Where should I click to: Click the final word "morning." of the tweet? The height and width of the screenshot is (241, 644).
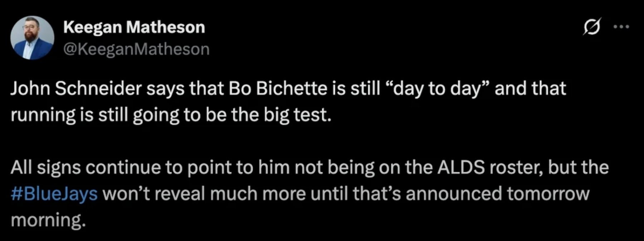tap(49, 220)
